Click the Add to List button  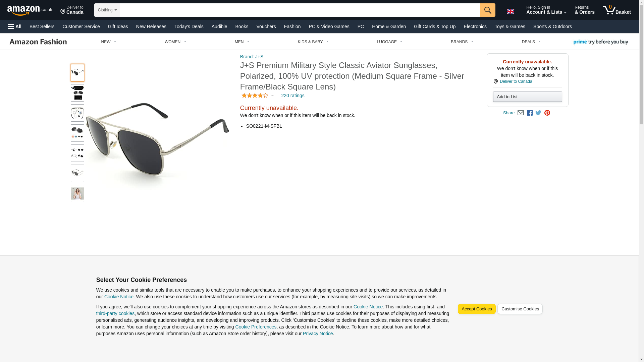[x=527, y=97]
